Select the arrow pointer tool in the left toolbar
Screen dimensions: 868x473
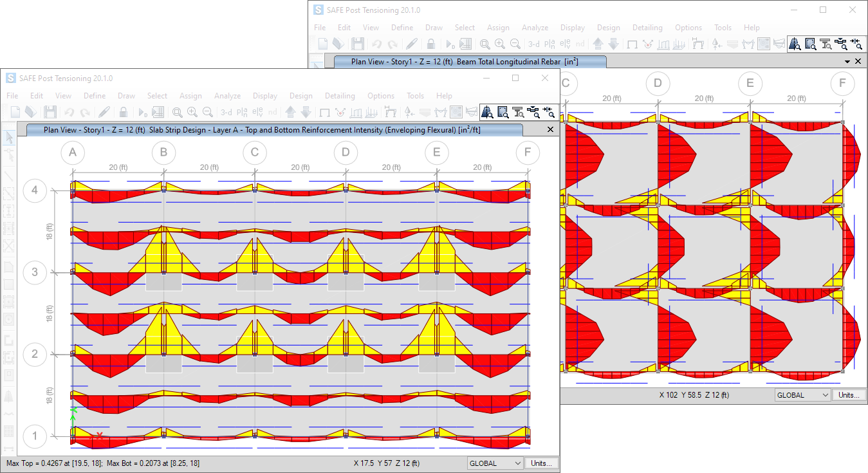pos(8,137)
